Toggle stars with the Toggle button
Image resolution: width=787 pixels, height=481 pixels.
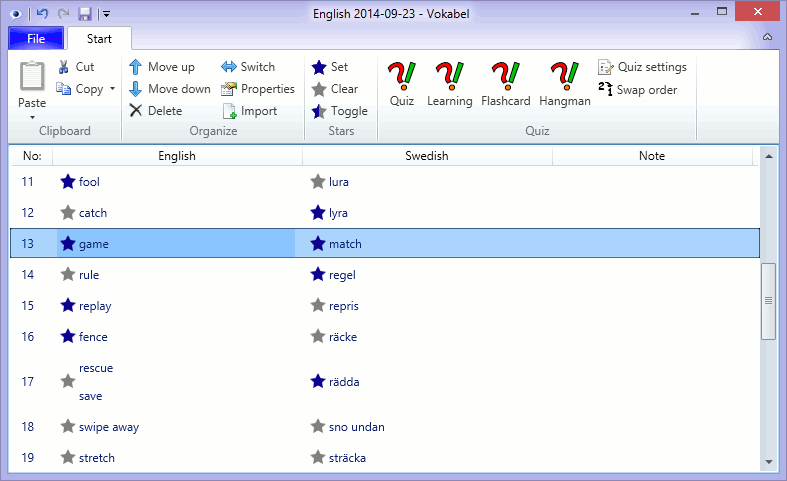pyautogui.click(x=340, y=111)
